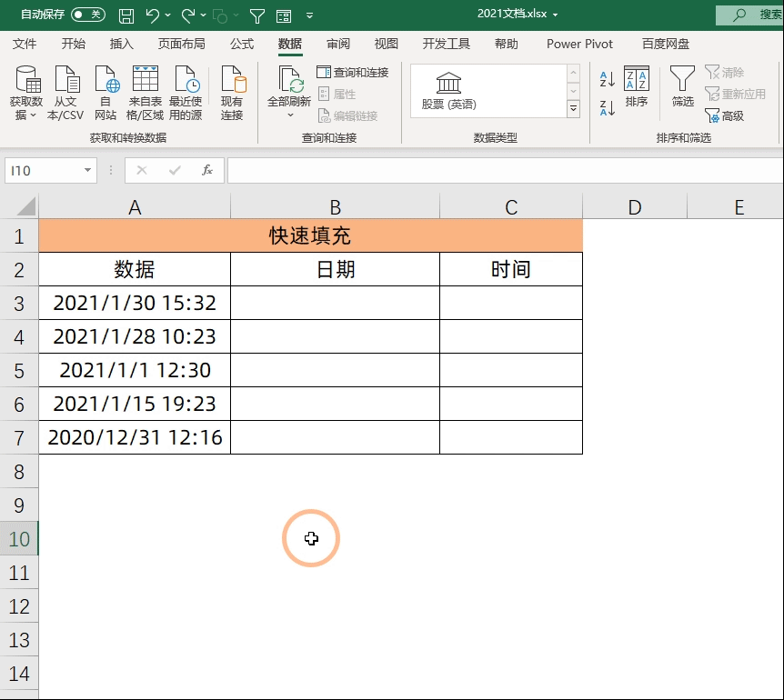Select the 快速填充 title cell
Viewport: 784px width, 700px height.
310,235
